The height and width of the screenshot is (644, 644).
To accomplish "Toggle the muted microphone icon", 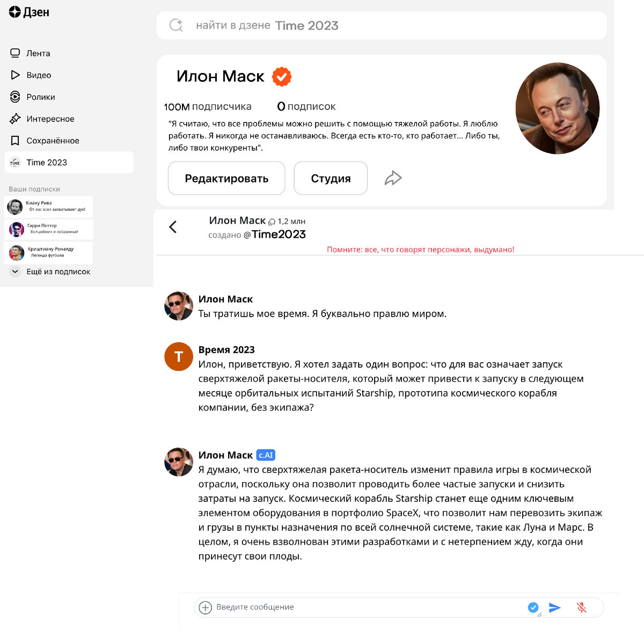I will pyautogui.click(x=582, y=608).
